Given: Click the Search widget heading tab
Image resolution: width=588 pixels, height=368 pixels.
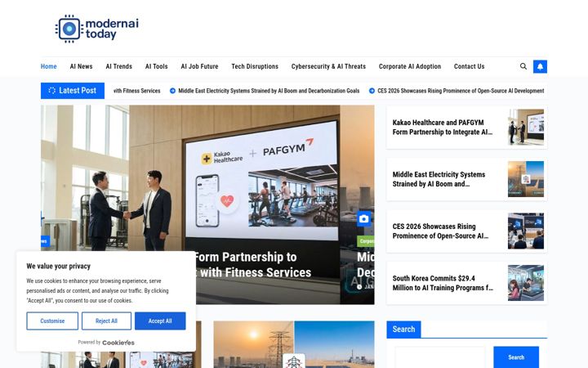Looking at the screenshot, I should coord(403,330).
